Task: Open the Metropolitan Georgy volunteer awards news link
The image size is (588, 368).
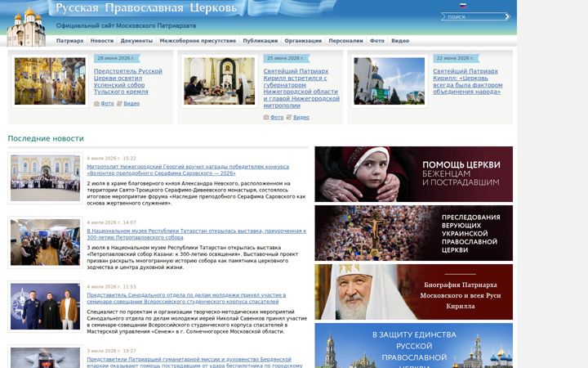Action: pyautogui.click(x=188, y=170)
